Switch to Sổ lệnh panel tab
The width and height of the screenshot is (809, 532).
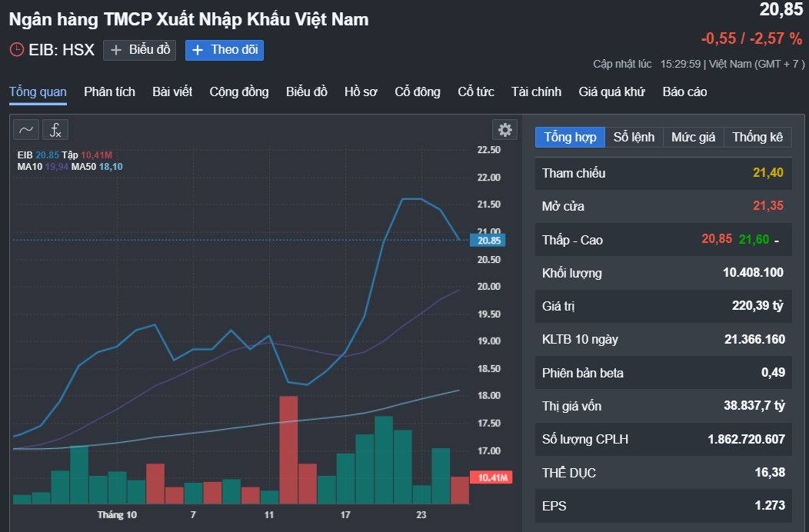(x=634, y=137)
